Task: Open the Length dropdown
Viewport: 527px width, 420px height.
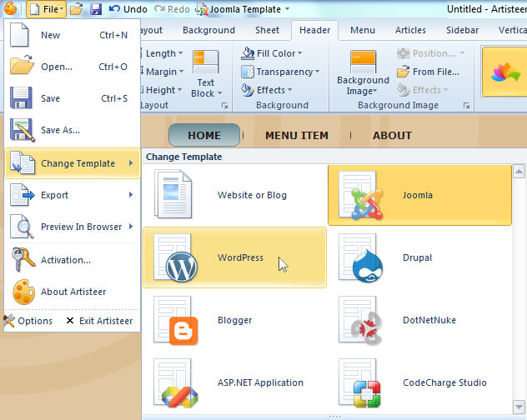Action: 163,53
